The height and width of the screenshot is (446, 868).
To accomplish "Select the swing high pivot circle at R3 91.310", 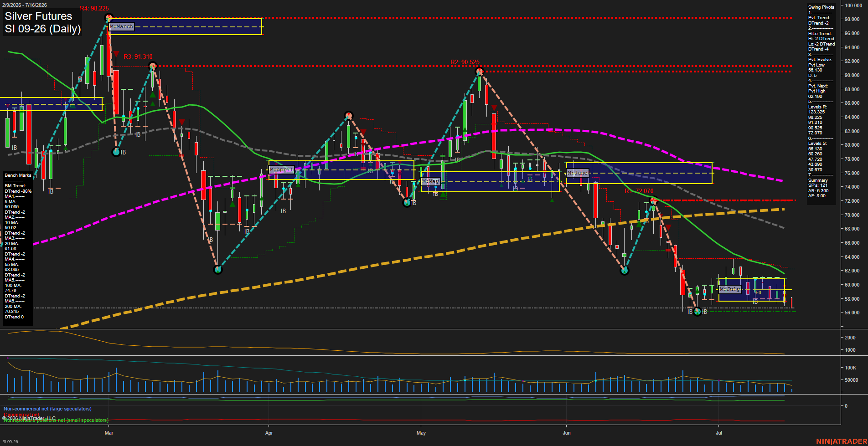I will (153, 66).
